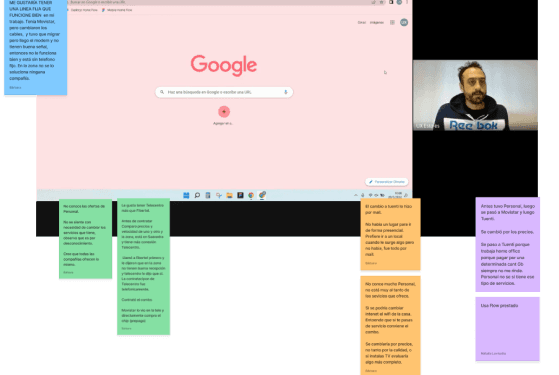Select the webcam video of the participant
Screen dimensions: 559x375
475,95
